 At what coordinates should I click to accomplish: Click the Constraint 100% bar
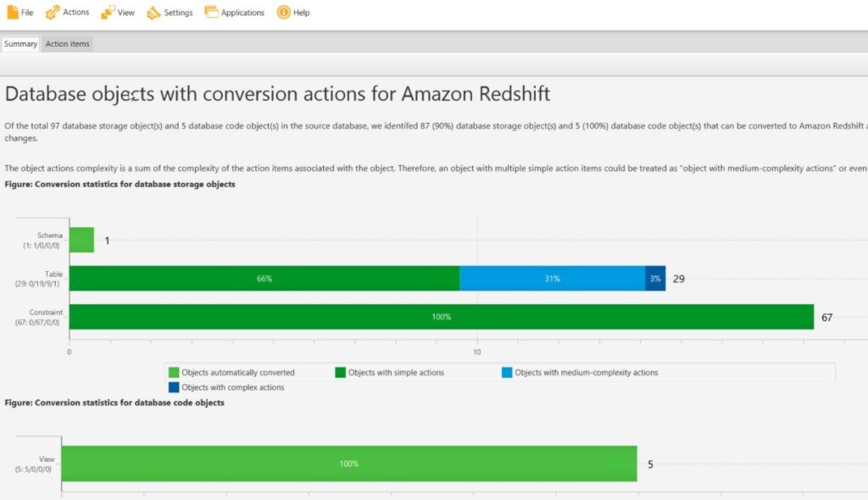pos(442,317)
